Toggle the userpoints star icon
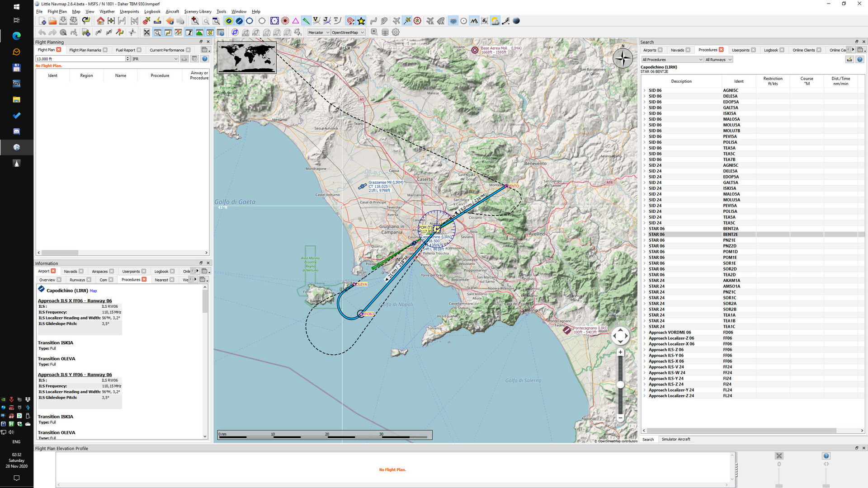 [361, 21]
